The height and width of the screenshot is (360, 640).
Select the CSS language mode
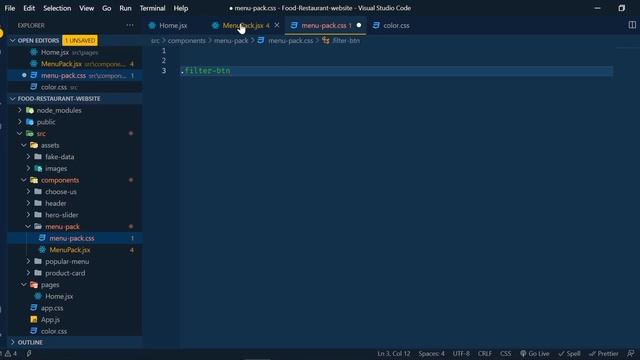(506, 353)
